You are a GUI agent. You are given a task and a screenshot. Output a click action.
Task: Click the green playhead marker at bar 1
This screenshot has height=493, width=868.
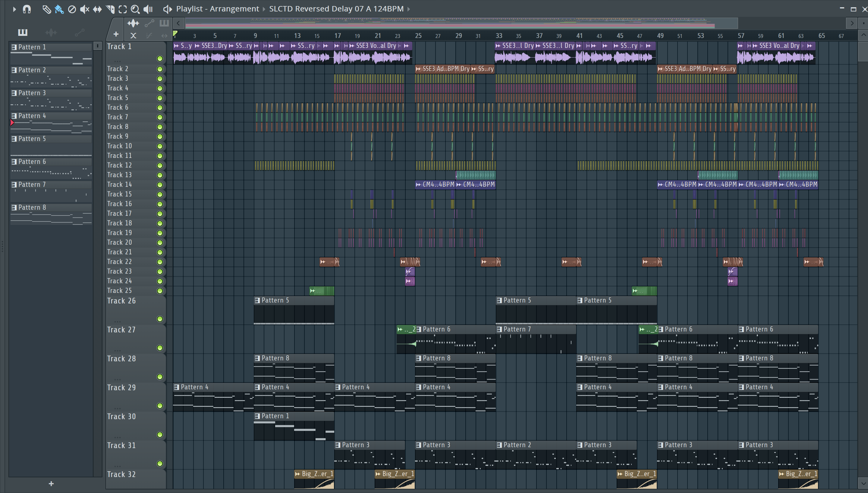pos(175,33)
